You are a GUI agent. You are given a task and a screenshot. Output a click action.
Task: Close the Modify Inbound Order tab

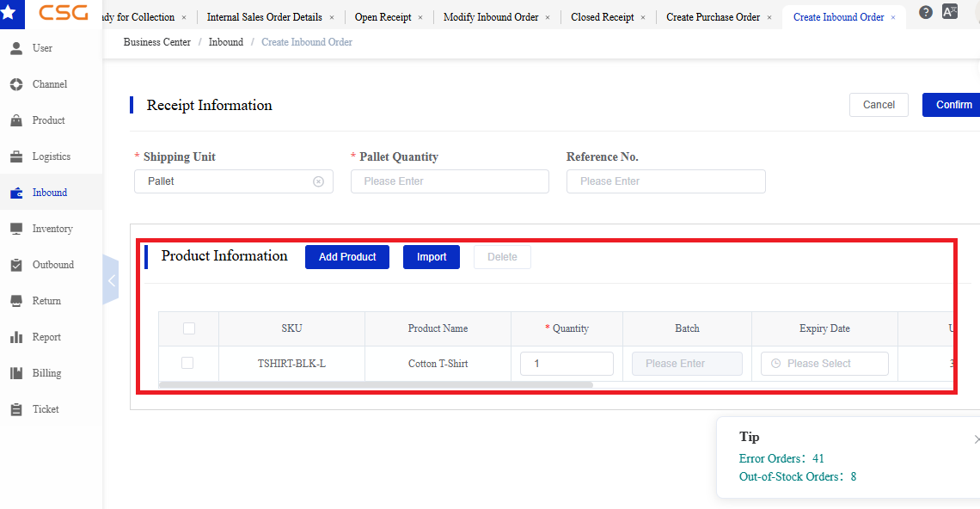(x=548, y=17)
